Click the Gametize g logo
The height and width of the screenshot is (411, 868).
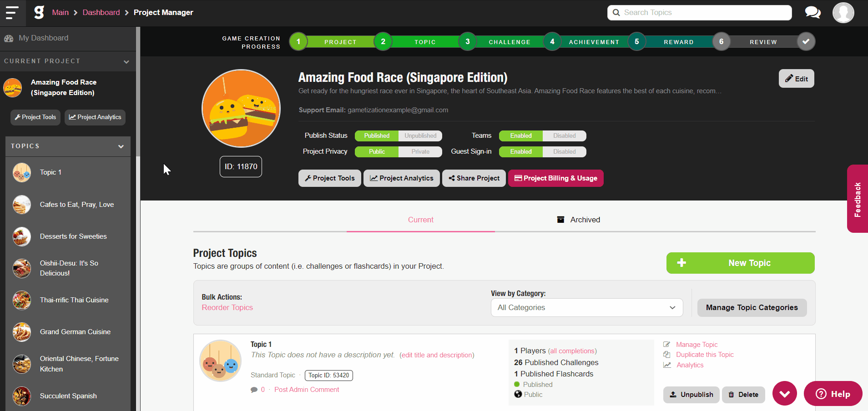[x=39, y=12]
